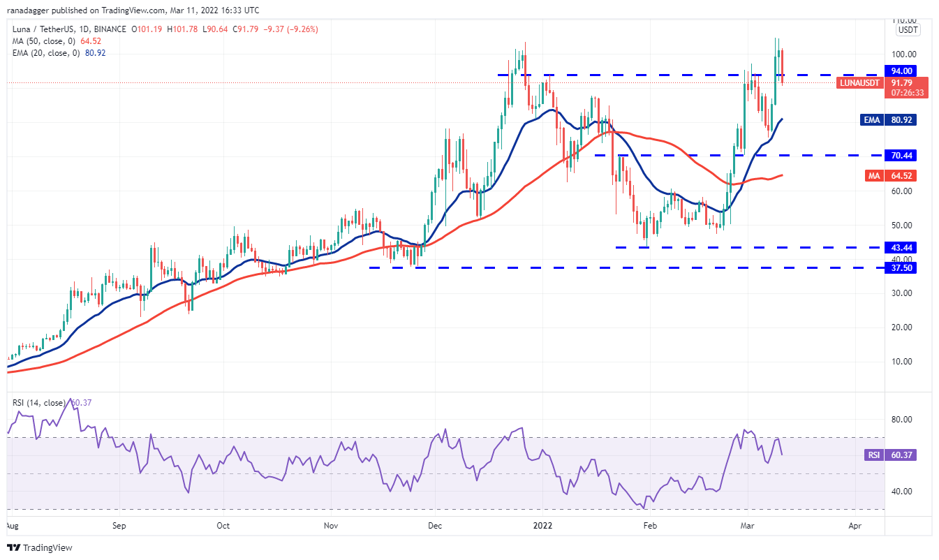The image size is (939, 560).
Task: Click the EMA (20, close, 0) legend
Action: pos(45,53)
